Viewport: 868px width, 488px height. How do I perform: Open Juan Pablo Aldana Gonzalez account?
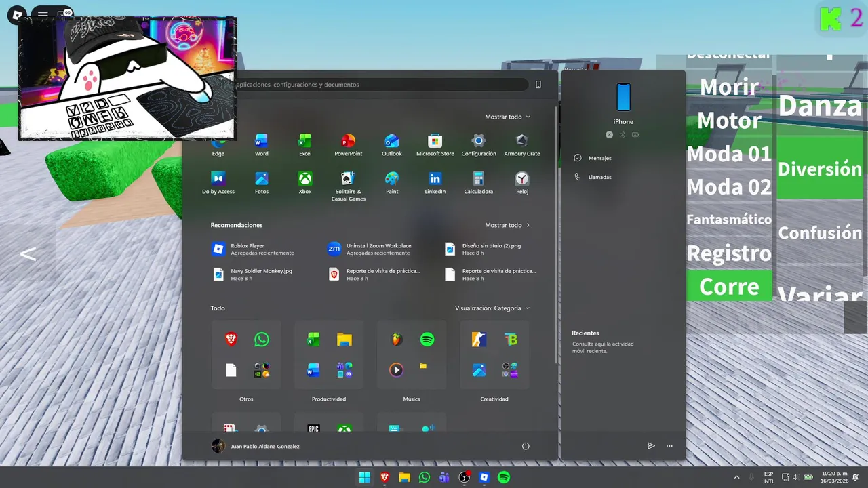click(255, 446)
